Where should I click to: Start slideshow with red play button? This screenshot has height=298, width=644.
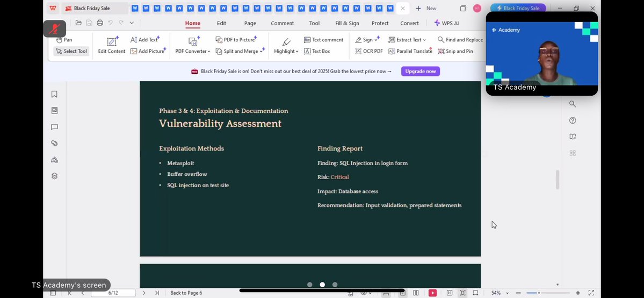[432, 293]
